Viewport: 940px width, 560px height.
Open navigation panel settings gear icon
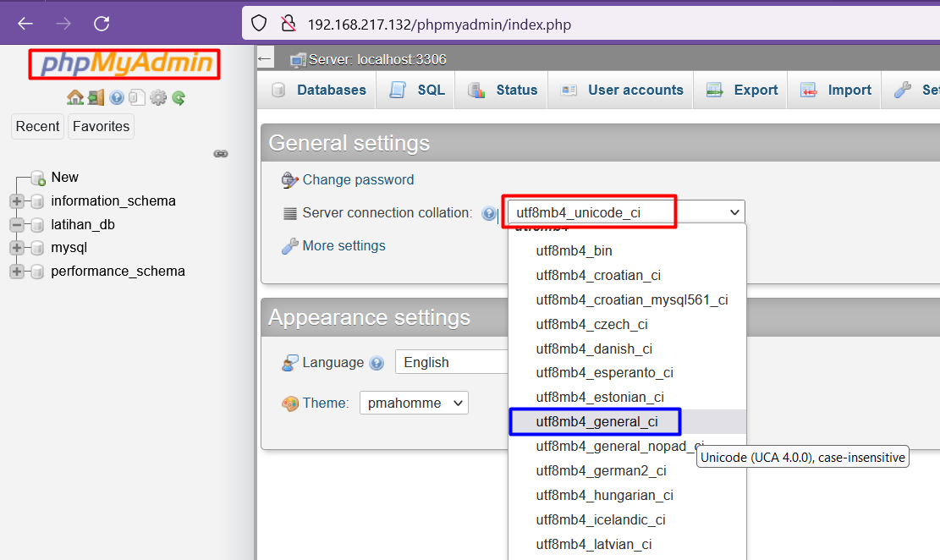(157, 97)
